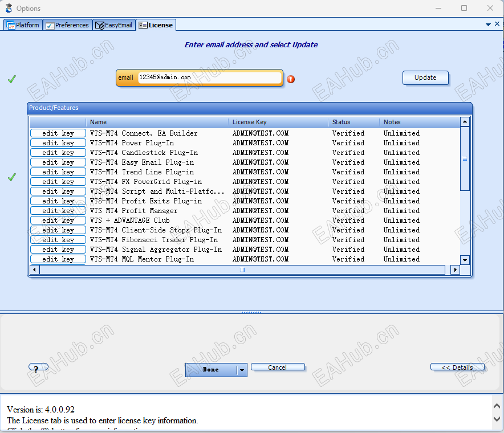Click the horizontal scrollbar thumb

[242, 270]
